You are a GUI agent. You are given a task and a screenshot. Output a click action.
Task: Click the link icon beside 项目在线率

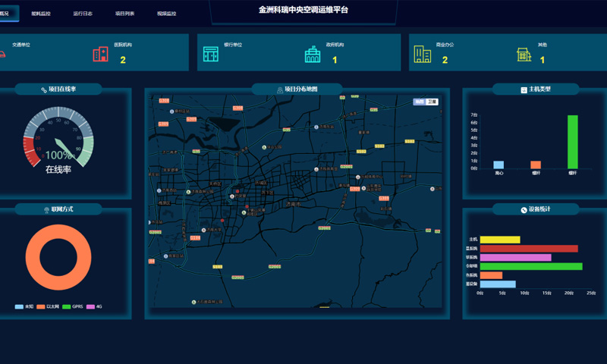pos(44,89)
